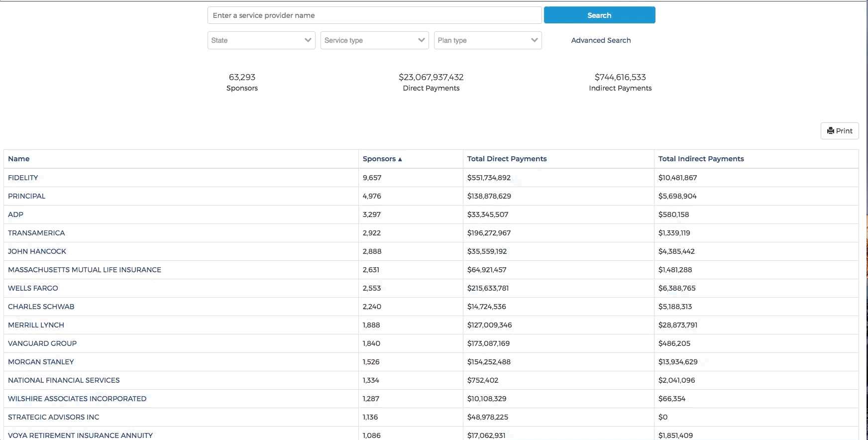Open the CHARLES SCHWAB provider link

click(41, 307)
